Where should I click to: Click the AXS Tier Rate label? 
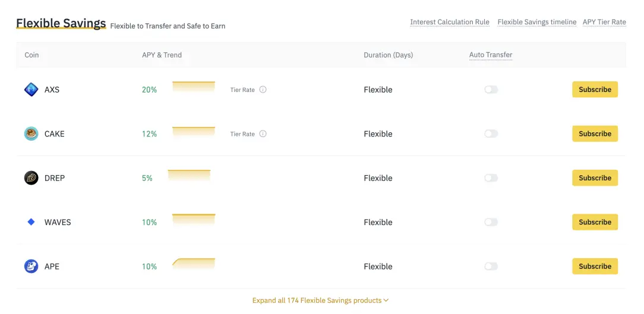(x=242, y=90)
